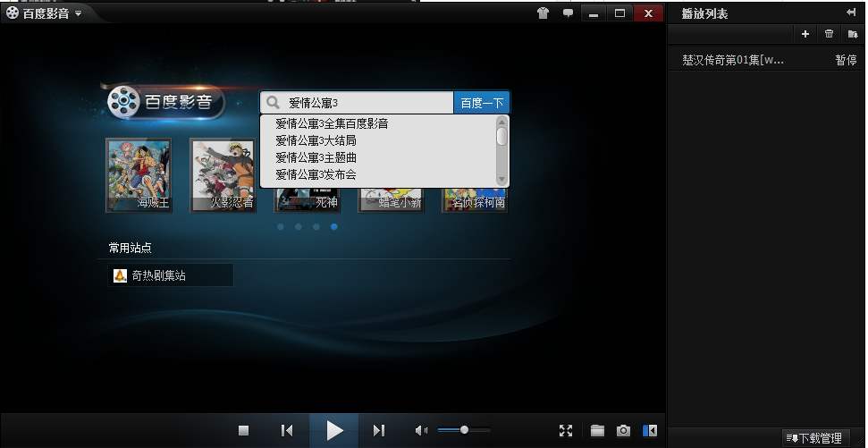Open the 蜡笔小新 thumbnail
Image resolution: width=868 pixels, height=448 pixels.
pos(392,200)
